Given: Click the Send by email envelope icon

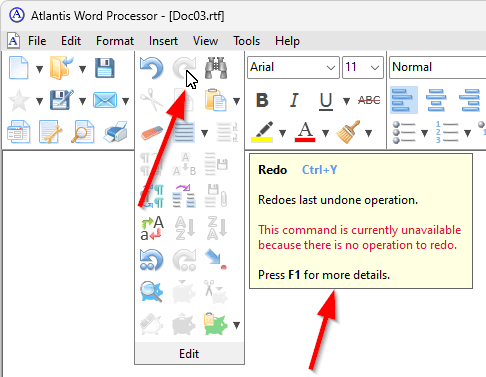Looking at the screenshot, I should point(105,100).
